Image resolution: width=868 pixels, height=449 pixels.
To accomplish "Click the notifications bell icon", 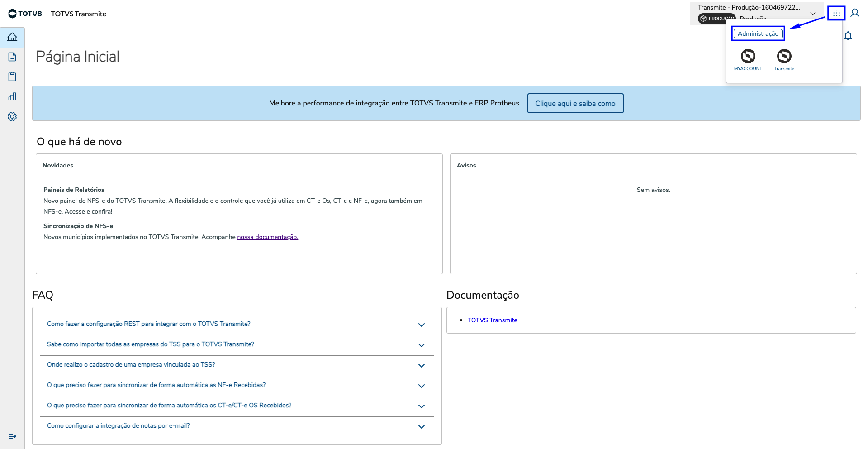I will point(848,36).
